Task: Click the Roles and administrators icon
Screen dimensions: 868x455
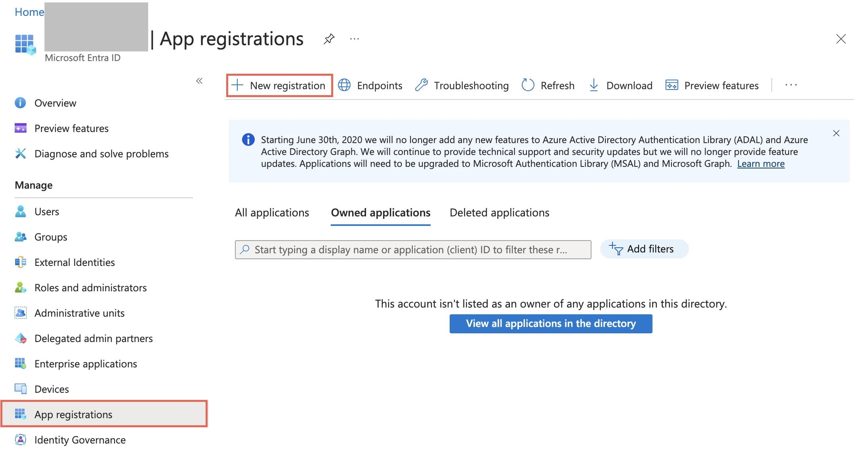Action: [x=21, y=287]
